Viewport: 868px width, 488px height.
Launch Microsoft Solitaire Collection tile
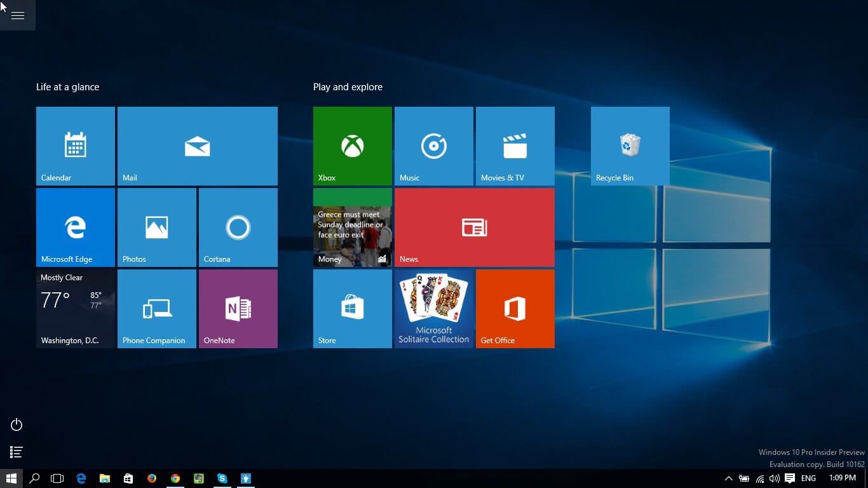pyautogui.click(x=434, y=309)
